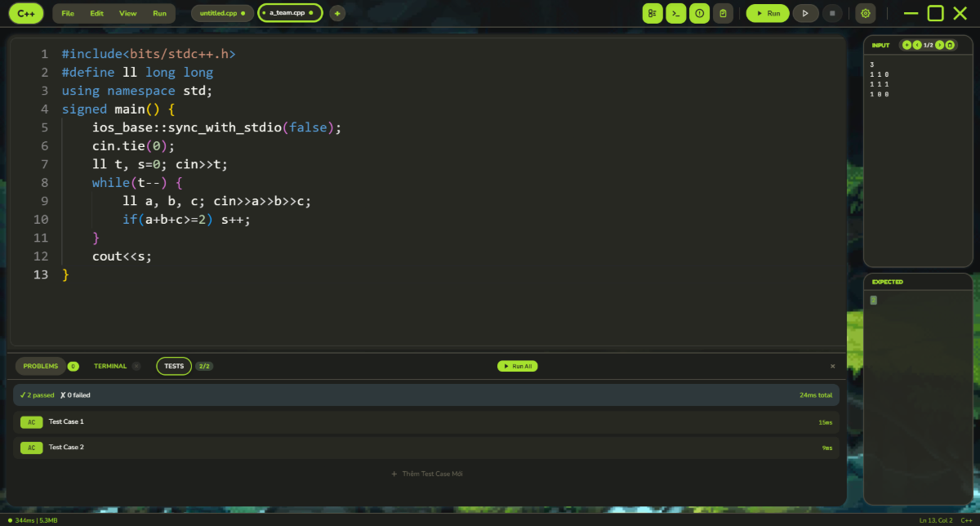
Task: Click Thêm Test Case Mới
Action: pos(426,474)
